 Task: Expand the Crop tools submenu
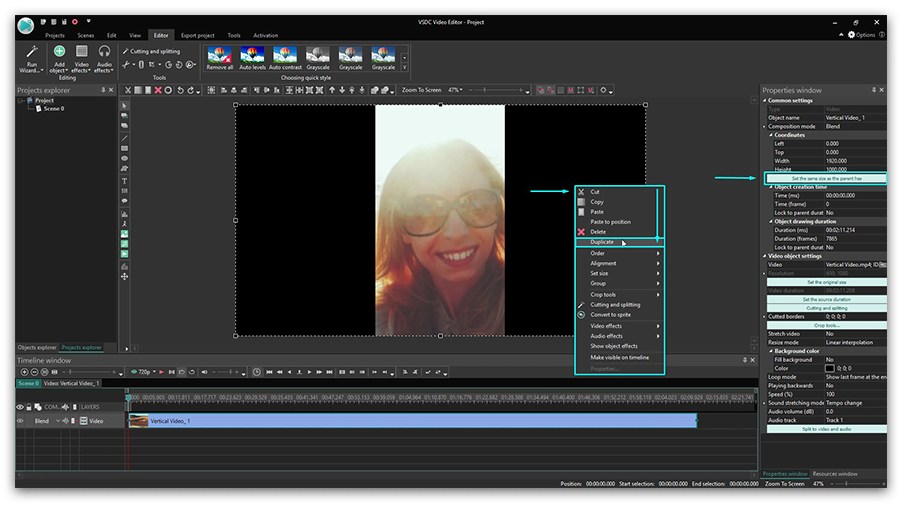point(619,294)
